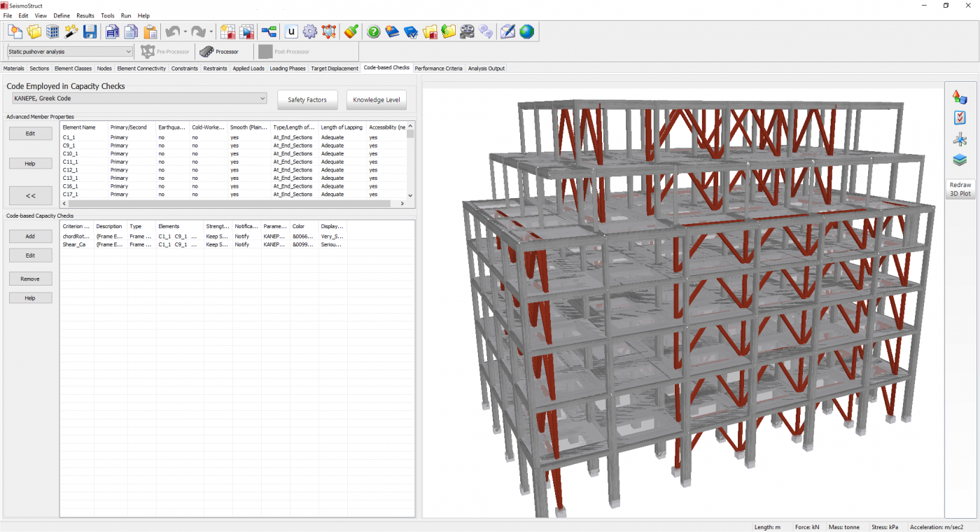Click the Element Name column header
The height and width of the screenshot is (532, 980).
(x=84, y=127)
